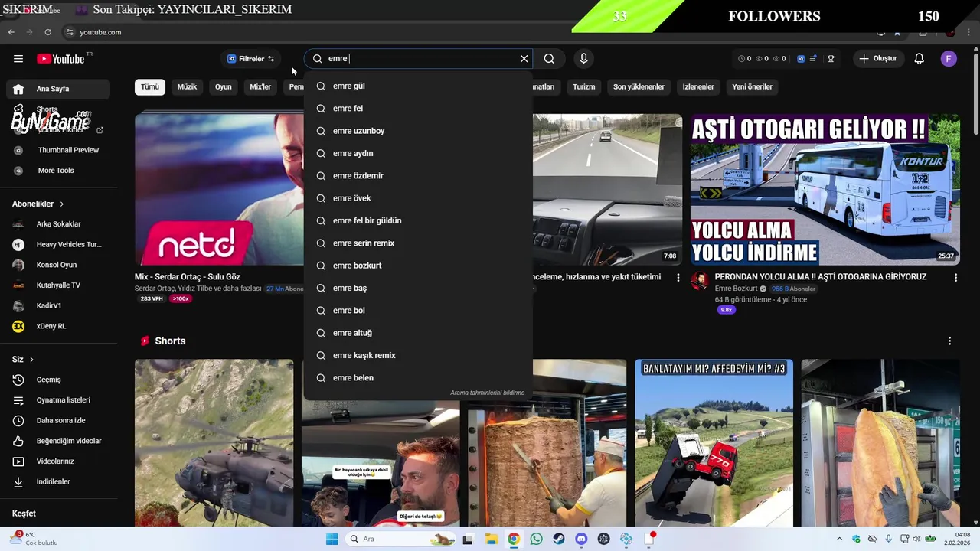The image size is (980, 551).
Task: Open Arka Sokaklar subscription channel
Action: click(58, 224)
